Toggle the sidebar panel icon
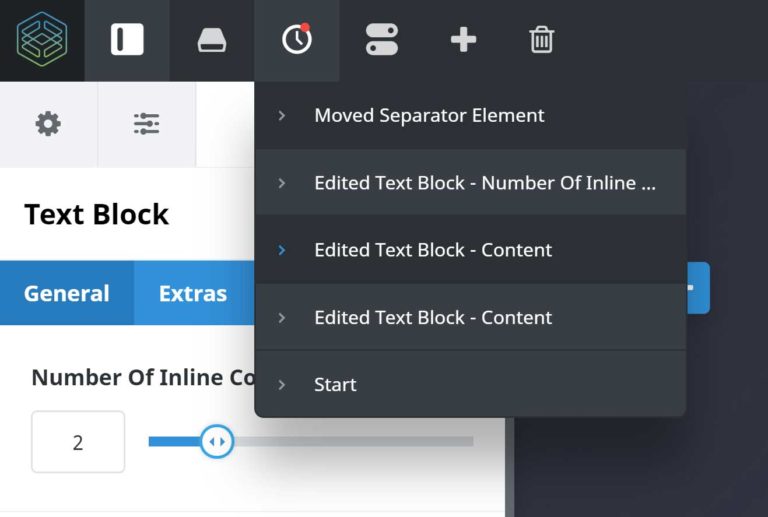 127,40
